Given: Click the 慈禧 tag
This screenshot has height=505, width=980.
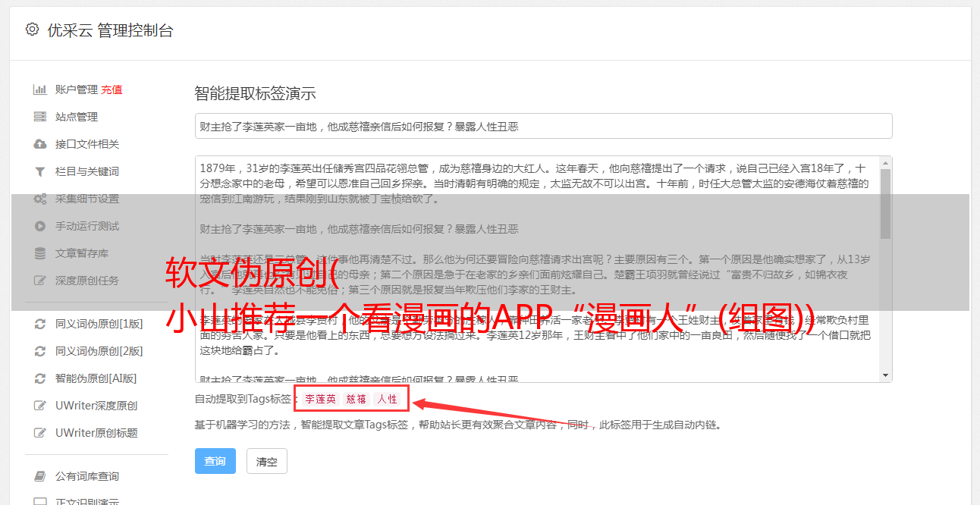Looking at the screenshot, I should 357,399.
